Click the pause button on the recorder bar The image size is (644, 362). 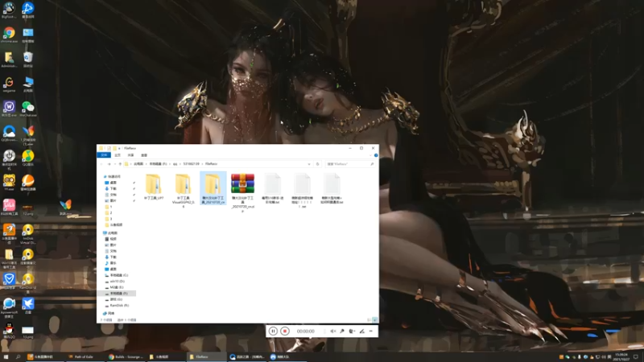coord(273,331)
